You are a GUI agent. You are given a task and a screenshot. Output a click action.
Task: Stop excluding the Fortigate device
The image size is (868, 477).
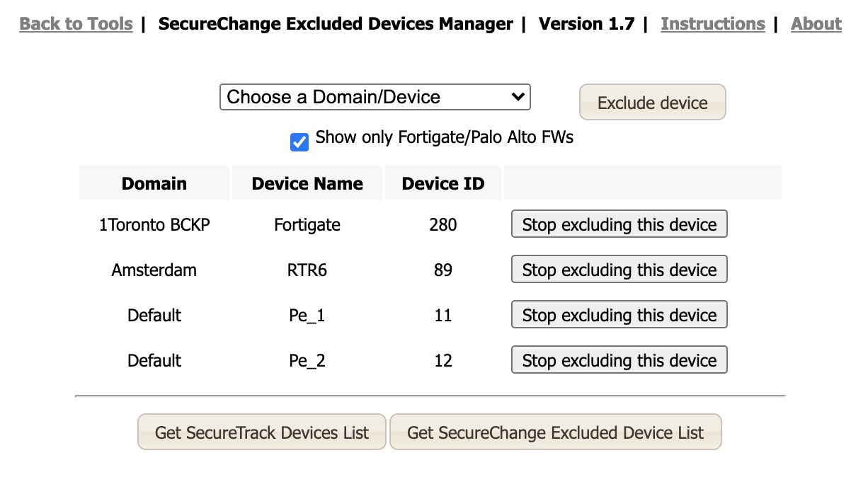619,224
